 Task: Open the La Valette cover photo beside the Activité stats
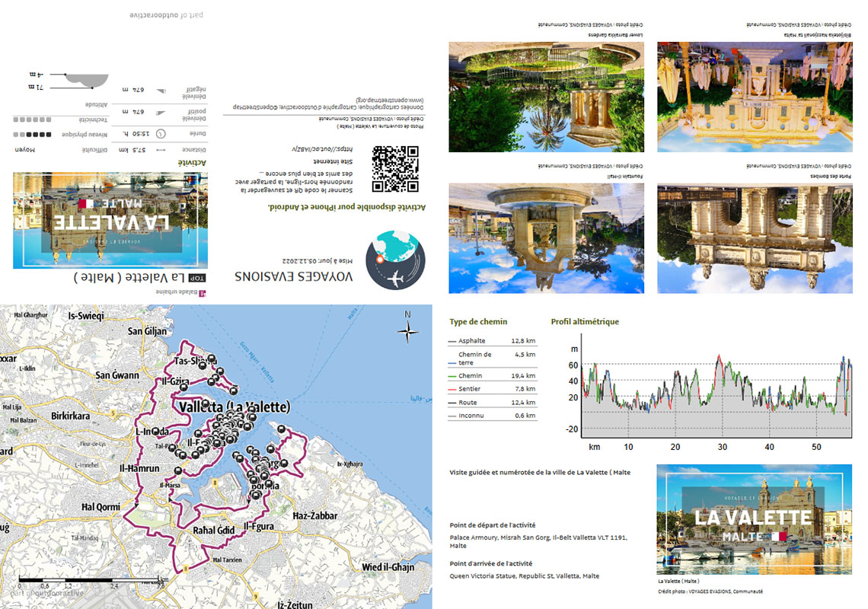coord(110,220)
